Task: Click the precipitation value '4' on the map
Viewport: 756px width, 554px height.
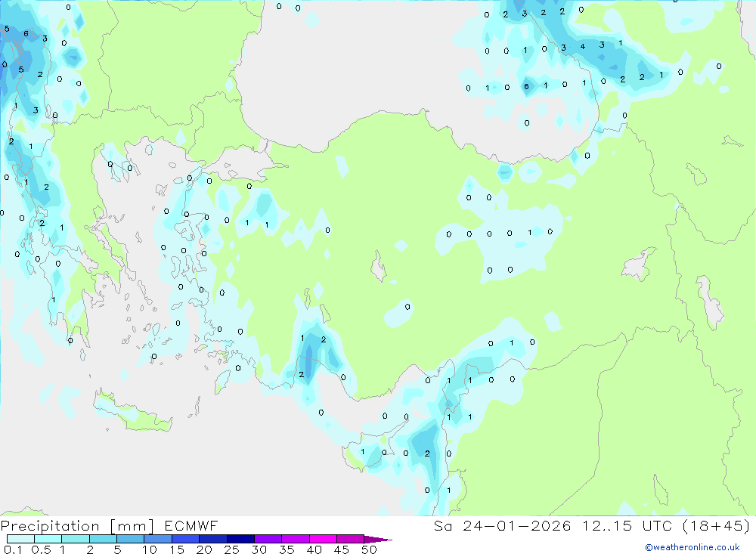Action: tap(582, 47)
